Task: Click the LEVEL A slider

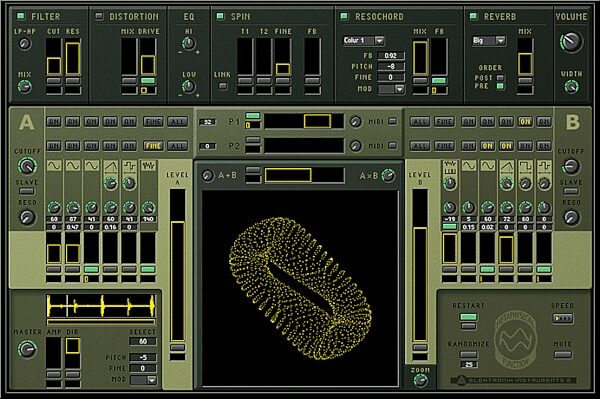Action: click(178, 265)
